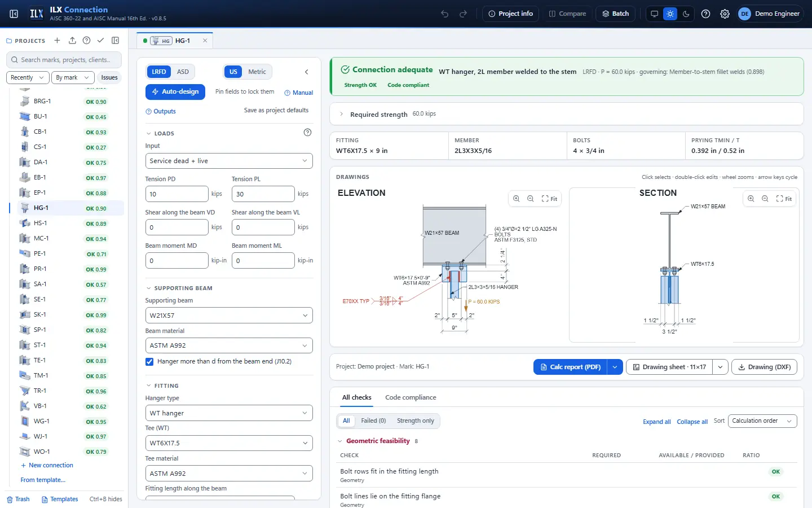Switch to dark theme moon icon

(x=686, y=14)
